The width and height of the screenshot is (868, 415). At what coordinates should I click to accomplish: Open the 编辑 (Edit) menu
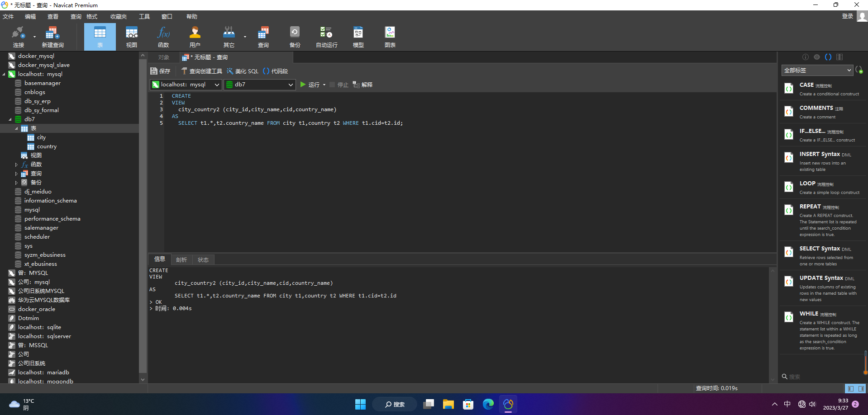(30, 17)
